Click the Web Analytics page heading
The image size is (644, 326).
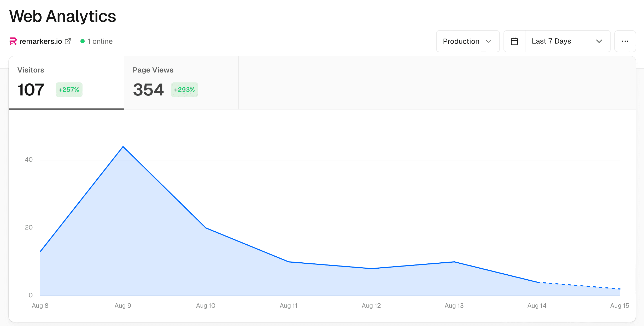click(x=63, y=16)
